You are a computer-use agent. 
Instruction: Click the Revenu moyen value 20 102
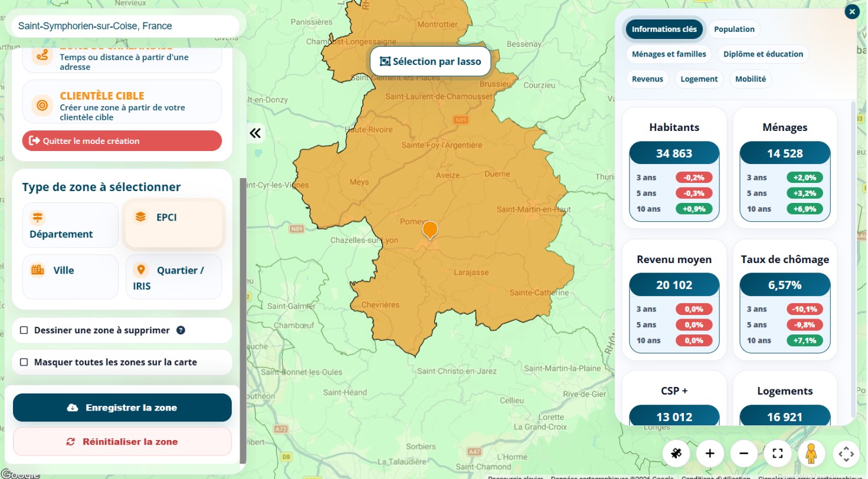674,286
